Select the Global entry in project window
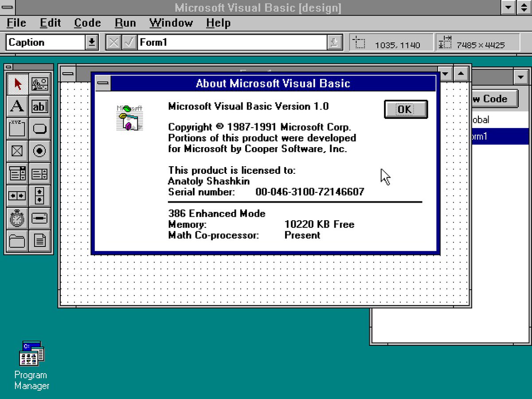Image resolution: width=532 pixels, height=399 pixels. point(500,120)
